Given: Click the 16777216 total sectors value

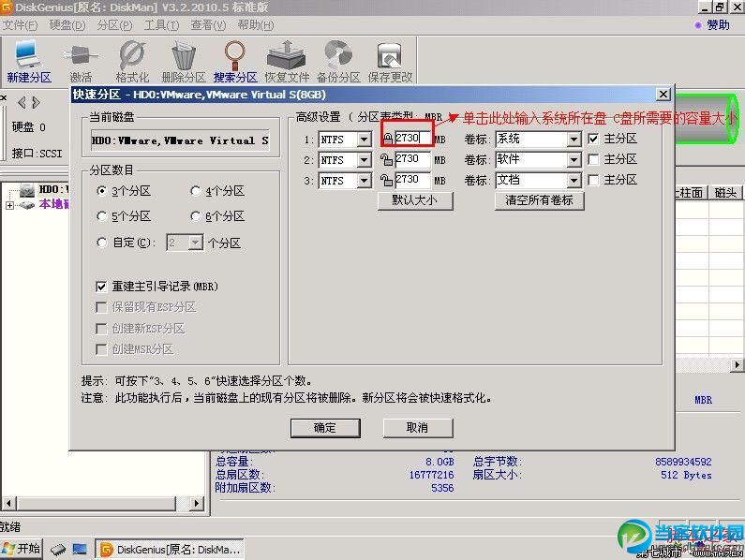Looking at the screenshot, I should 431,475.
